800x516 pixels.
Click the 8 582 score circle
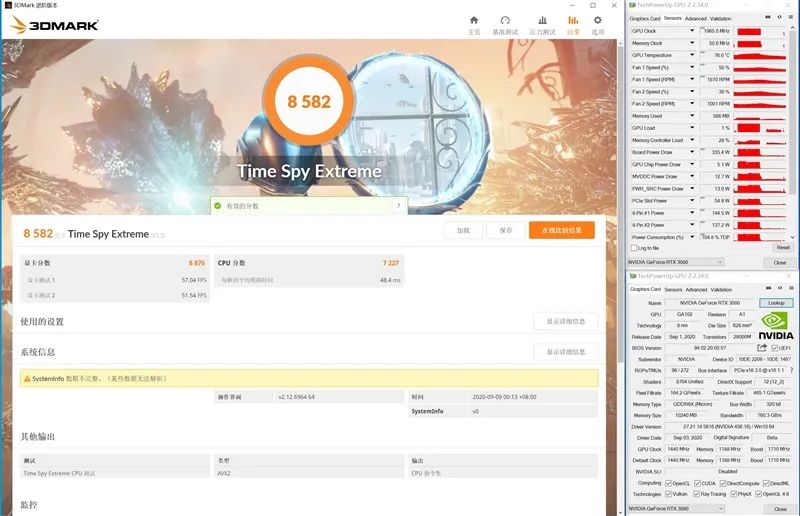pyautogui.click(x=309, y=101)
